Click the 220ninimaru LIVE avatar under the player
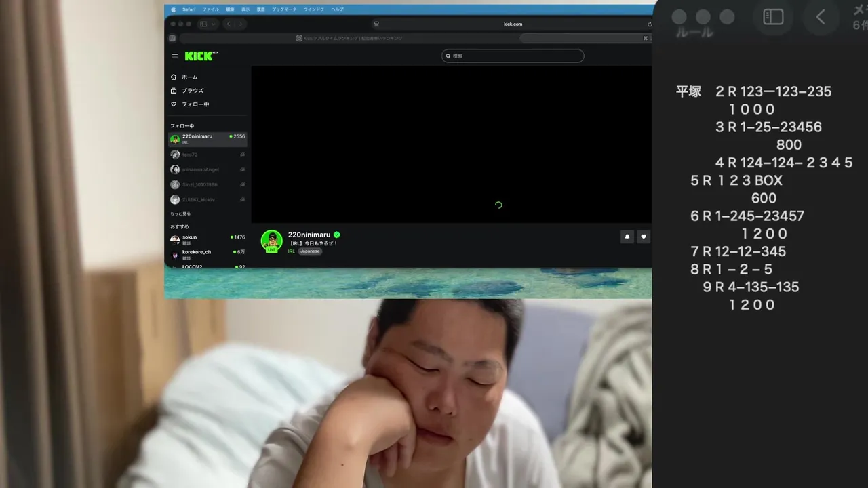The height and width of the screenshot is (488, 868). pos(272,241)
